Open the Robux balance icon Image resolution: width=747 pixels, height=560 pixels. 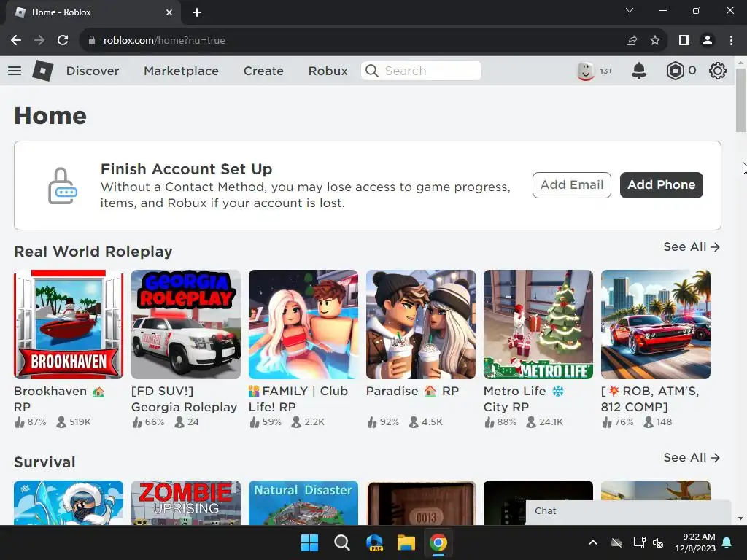pyautogui.click(x=675, y=71)
